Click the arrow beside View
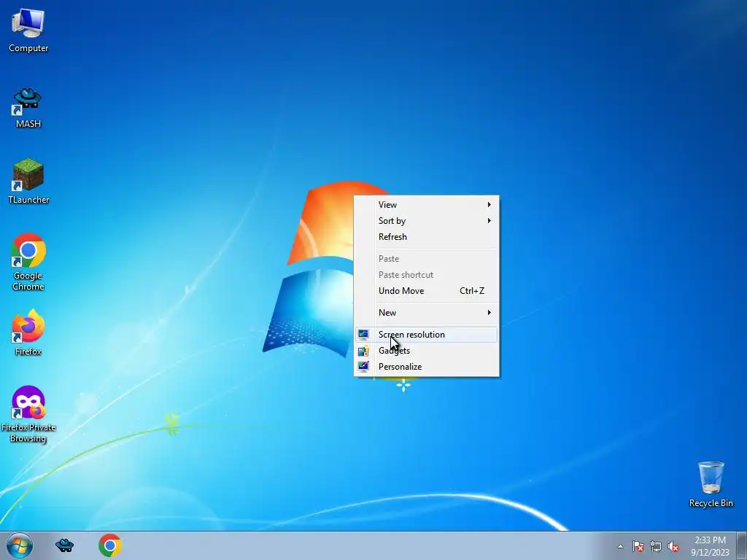The width and height of the screenshot is (747, 560). (489, 205)
